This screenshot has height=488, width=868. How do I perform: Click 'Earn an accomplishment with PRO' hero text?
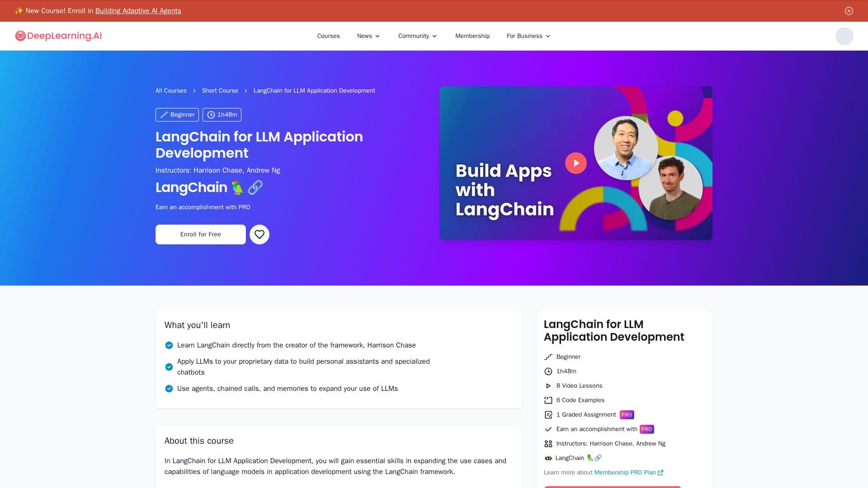pos(203,207)
